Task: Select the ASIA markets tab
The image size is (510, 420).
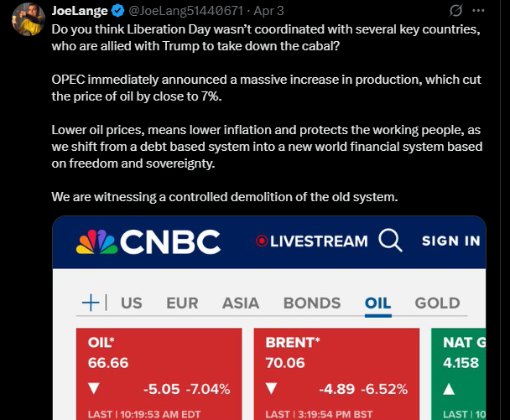Action: pos(241,303)
